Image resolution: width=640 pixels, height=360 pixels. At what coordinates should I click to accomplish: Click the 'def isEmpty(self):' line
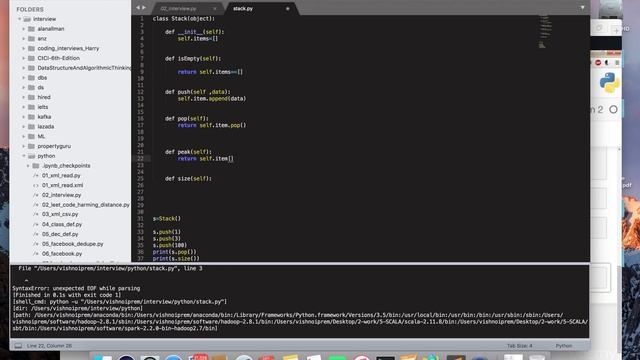tap(193, 59)
